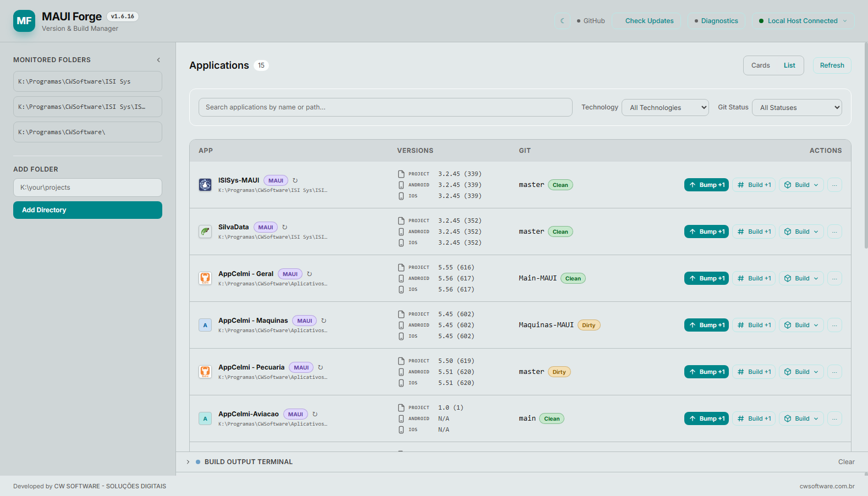Open Build dropdown for AppCelmi - Maquinas
This screenshot has width=868, height=496.
[x=801, y=325]
